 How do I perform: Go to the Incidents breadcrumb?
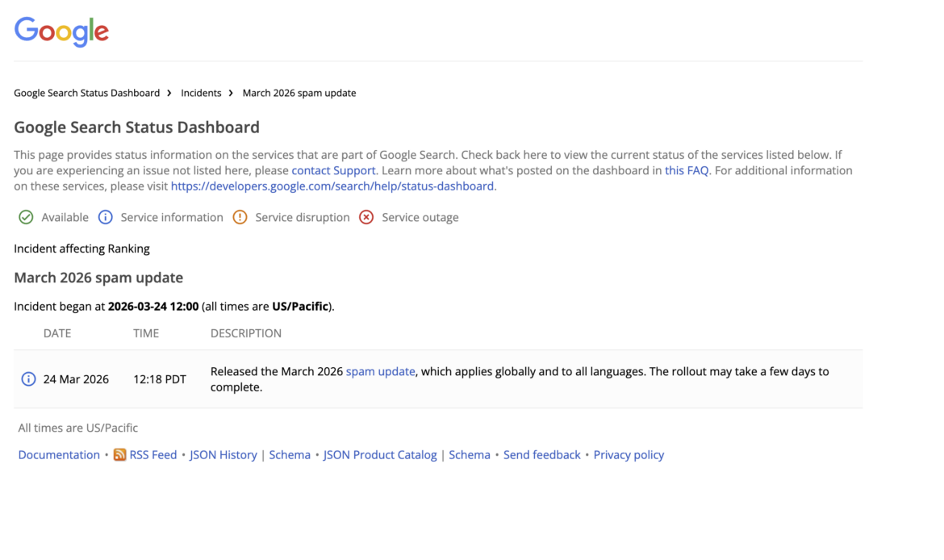point(201,93)
